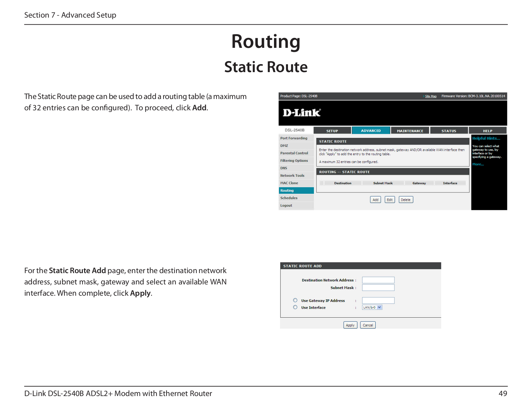The height and width of the screenshot is (411, 532).
Task: Click the D-Link logo in the header
Action: pyautogui.click(x=302, y=113)
